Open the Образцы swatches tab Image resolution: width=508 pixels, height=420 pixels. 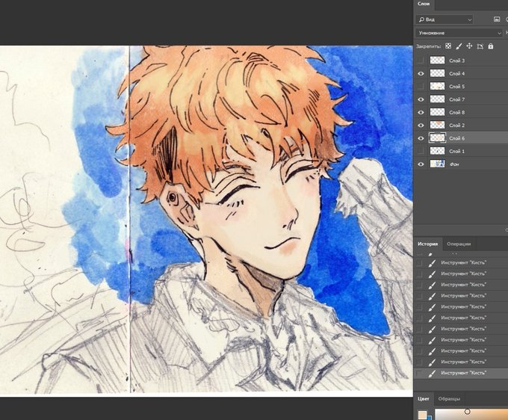[449, 398]
